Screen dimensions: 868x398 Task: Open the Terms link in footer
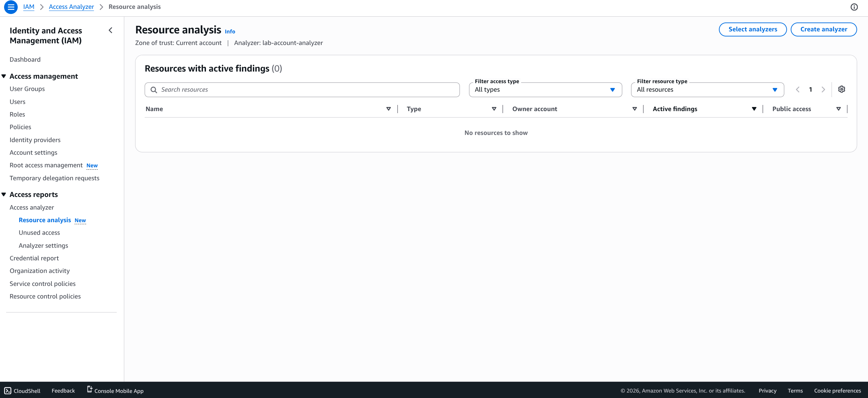pyautogui.click(x=795, y=391)
